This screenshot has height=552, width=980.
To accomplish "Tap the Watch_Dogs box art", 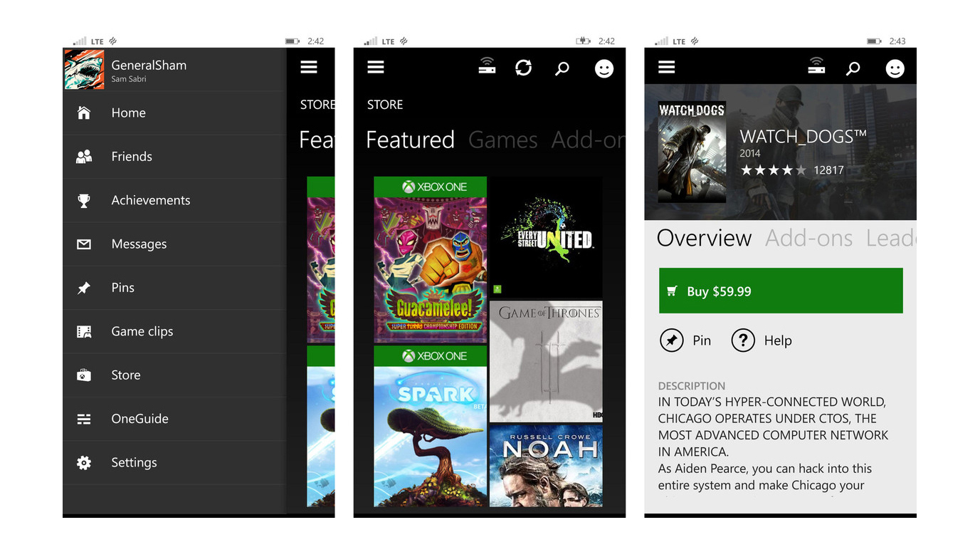I will point(692,152).
